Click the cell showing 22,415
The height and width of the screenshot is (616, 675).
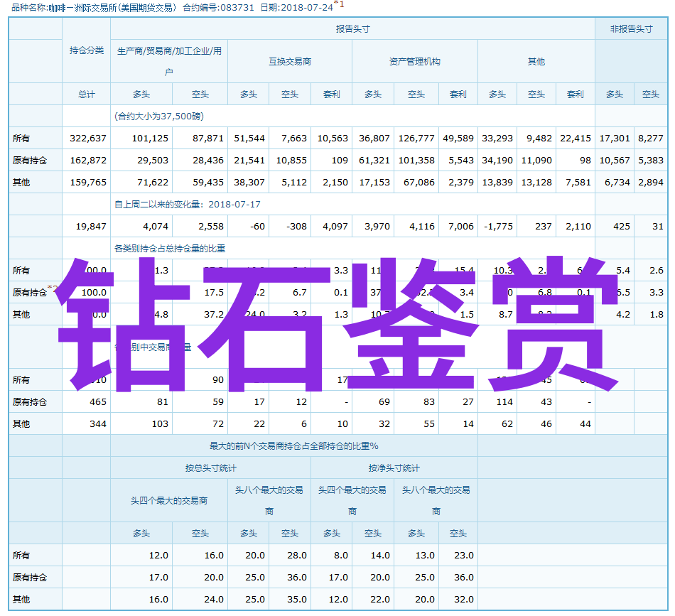576,138
